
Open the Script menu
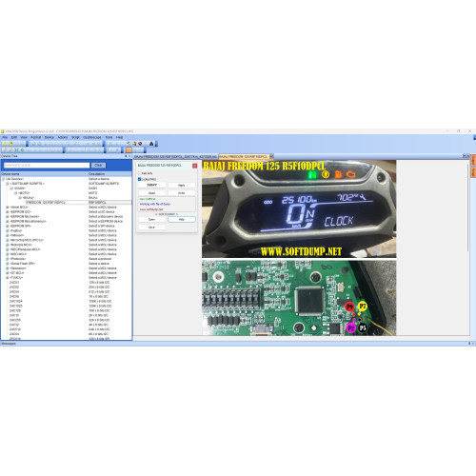[x=75, y=137]
